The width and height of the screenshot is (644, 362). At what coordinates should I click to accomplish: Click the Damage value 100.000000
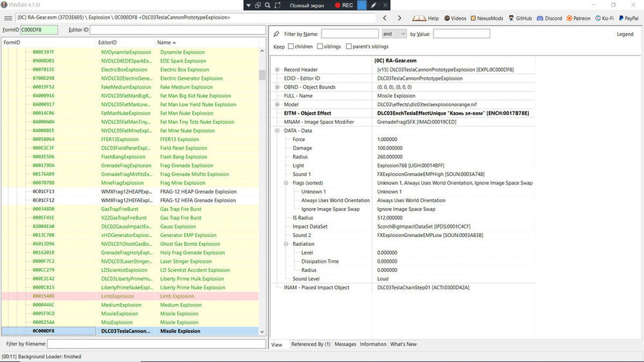(390, 148)
